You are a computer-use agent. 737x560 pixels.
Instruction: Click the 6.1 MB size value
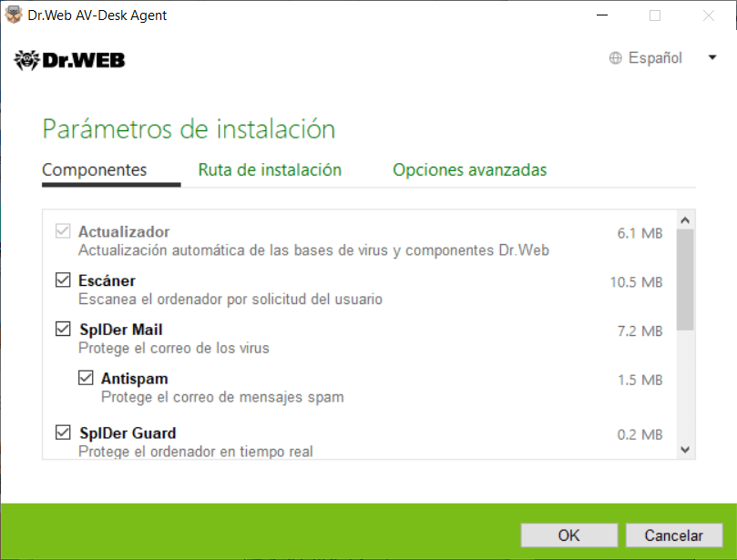click(x=640, y=233)
